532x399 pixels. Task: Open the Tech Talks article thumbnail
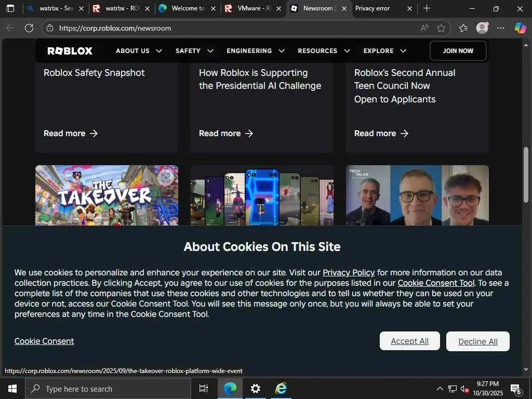tap(417, 195)
